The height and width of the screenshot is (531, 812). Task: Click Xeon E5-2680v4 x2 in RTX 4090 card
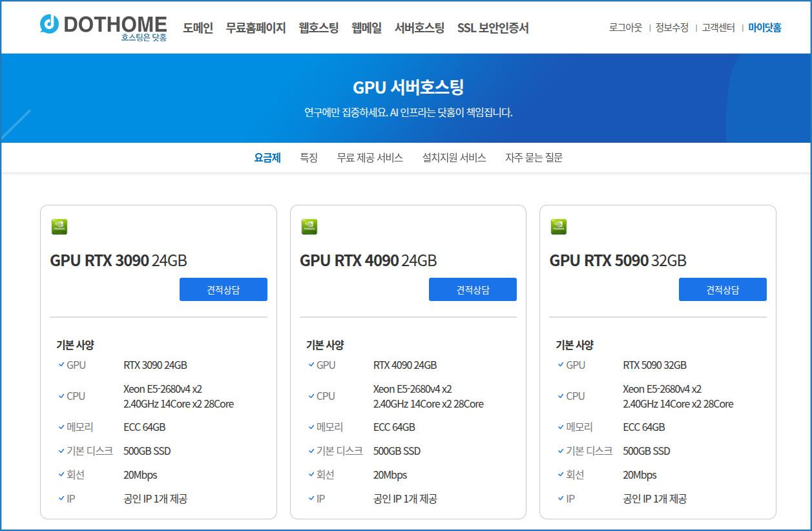[x=413, y=389]
